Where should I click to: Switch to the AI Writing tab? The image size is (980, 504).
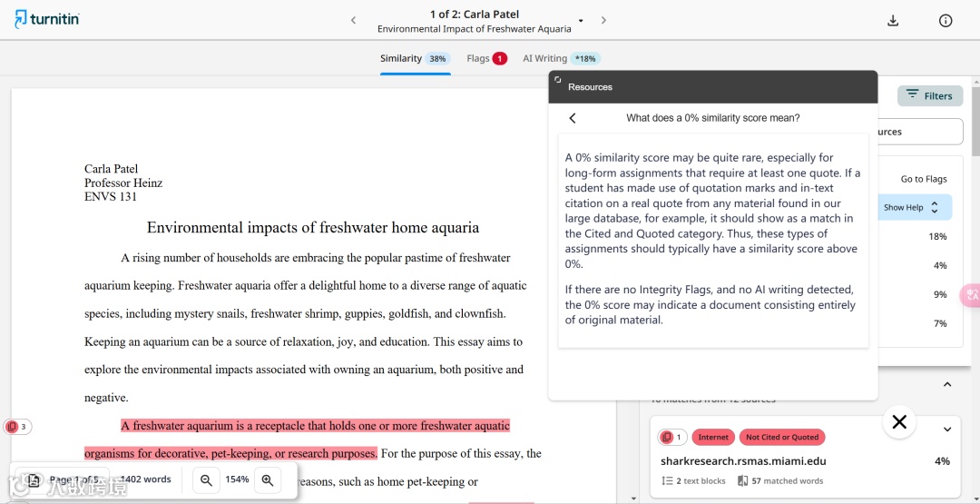click(562, 59)
